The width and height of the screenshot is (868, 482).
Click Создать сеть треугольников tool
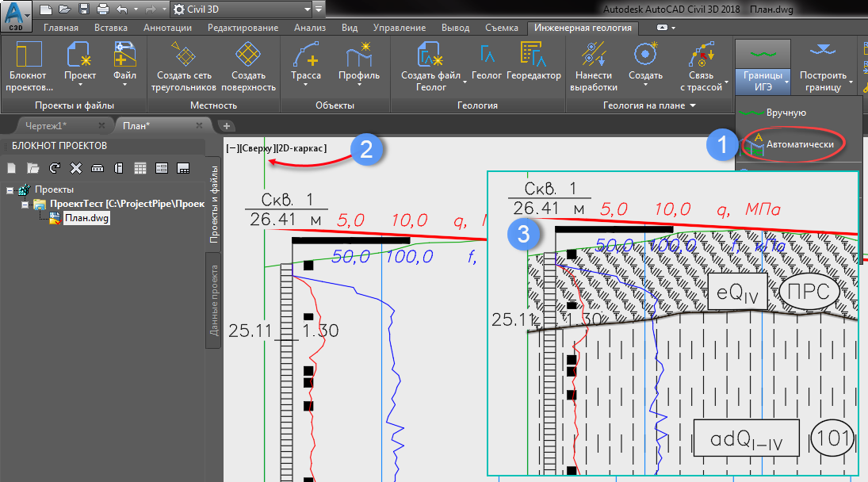[184, 66]
